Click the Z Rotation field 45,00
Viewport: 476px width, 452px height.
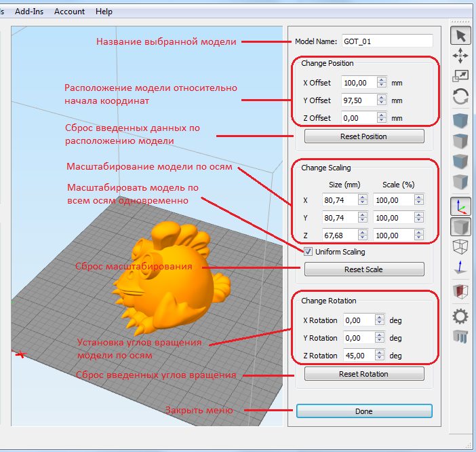point(359,356)
